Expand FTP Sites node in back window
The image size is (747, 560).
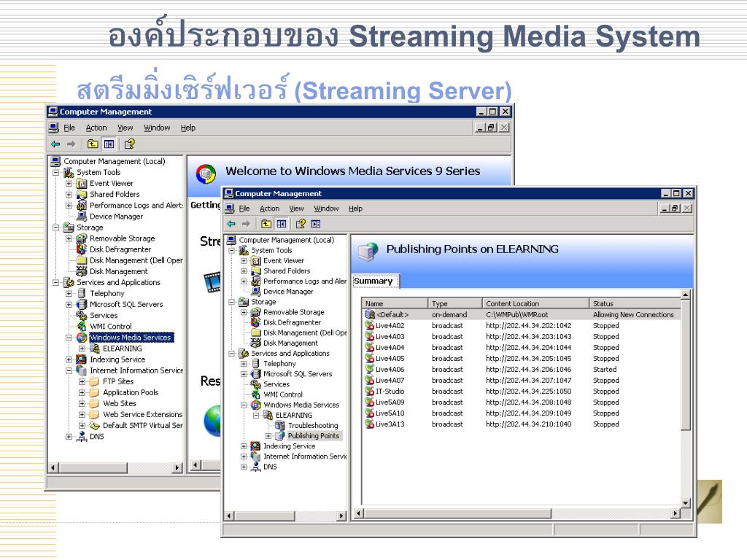[82, 381]
